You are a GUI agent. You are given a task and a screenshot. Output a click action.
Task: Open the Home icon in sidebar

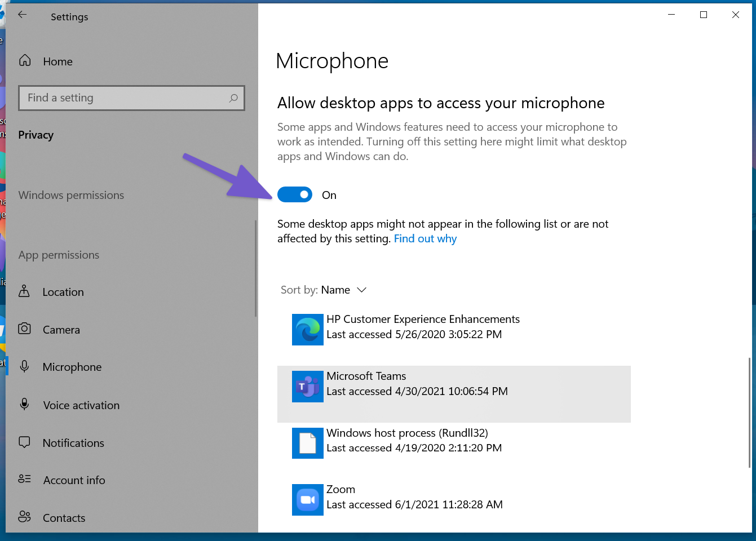(x=25, y=60)
